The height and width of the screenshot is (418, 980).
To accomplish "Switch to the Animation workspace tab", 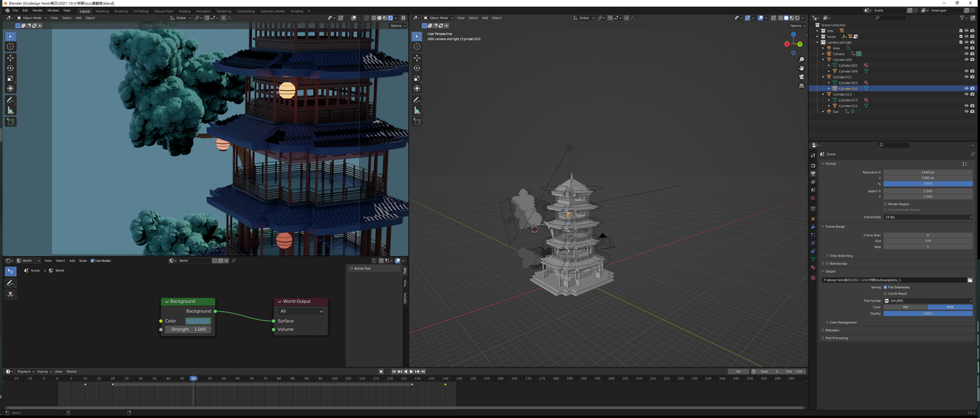I will (204, 11).
